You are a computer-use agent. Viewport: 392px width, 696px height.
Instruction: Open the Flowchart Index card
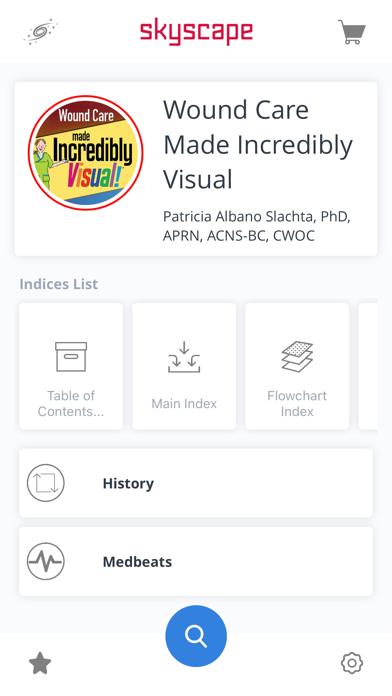297,366
